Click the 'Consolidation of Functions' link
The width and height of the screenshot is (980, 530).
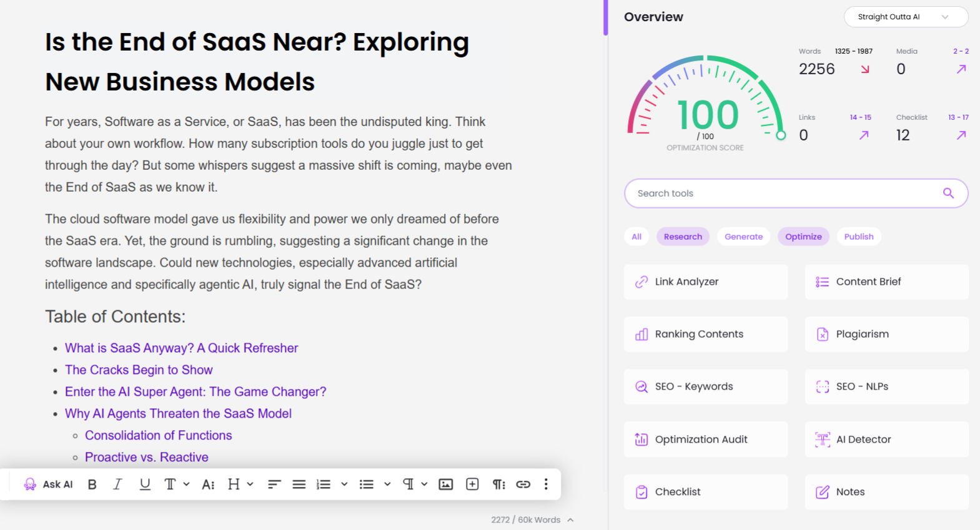(159, 436)
